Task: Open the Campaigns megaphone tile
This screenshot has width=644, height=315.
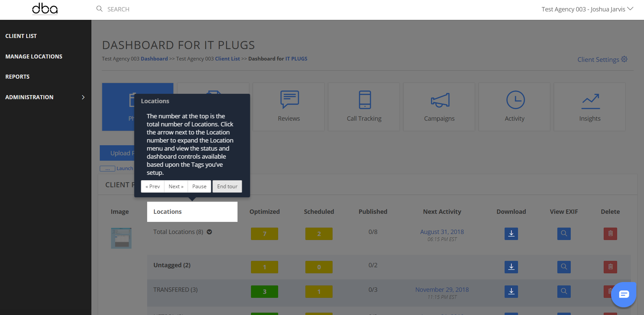Action: coord(439,107)
